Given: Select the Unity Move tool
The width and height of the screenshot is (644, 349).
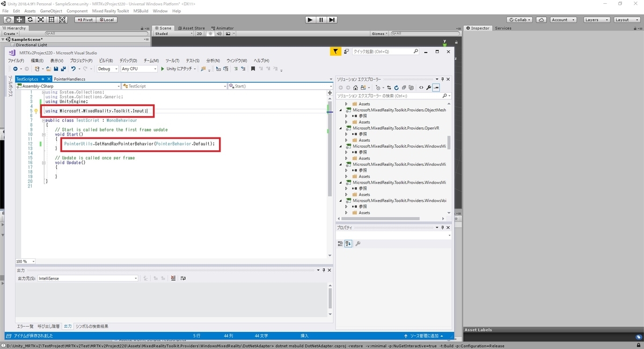Looking at the screenshot, I should point(19,20).
